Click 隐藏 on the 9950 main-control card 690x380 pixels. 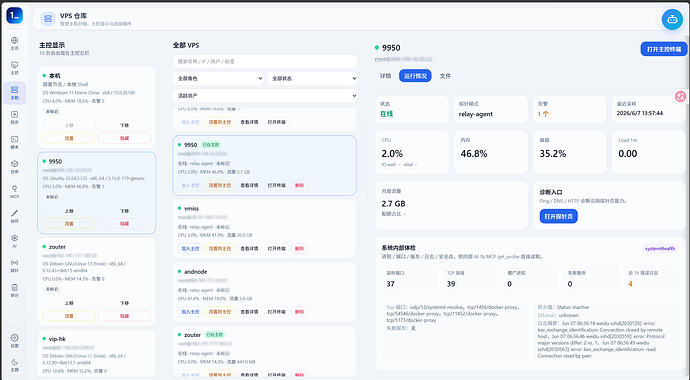tap(125, 223)
